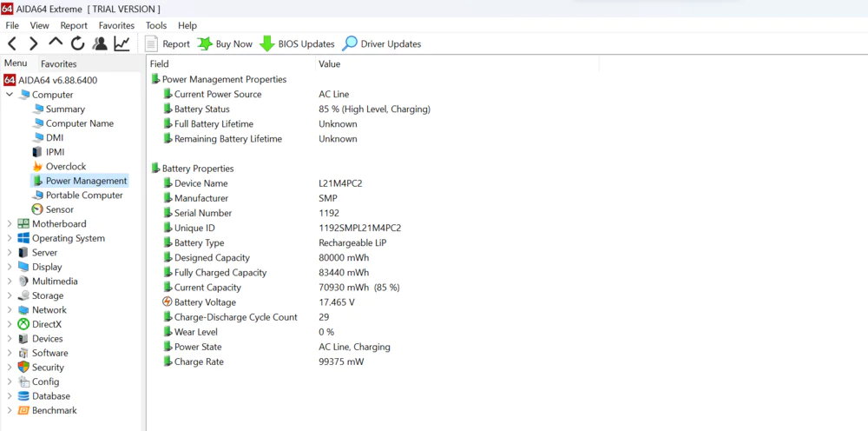
Task: Open the graph chart toolbar icon
Action: (122, 43)
